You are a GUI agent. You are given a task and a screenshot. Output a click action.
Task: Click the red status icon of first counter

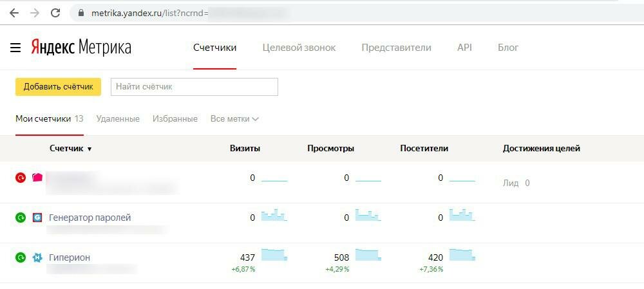(x=21, y=178)
